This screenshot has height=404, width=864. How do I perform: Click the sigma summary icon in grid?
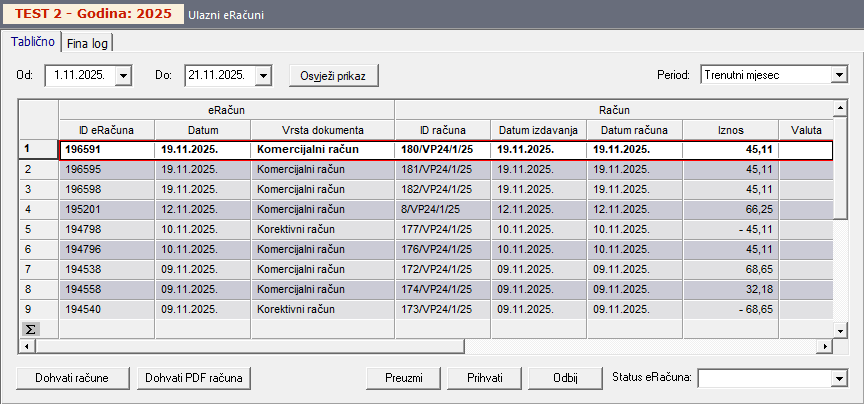29,329
